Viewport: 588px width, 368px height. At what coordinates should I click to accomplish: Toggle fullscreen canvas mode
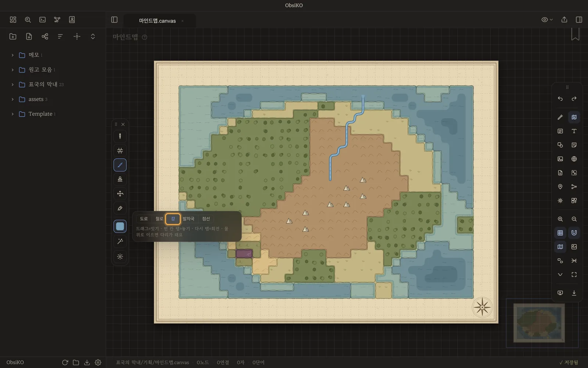coord(574,275)
